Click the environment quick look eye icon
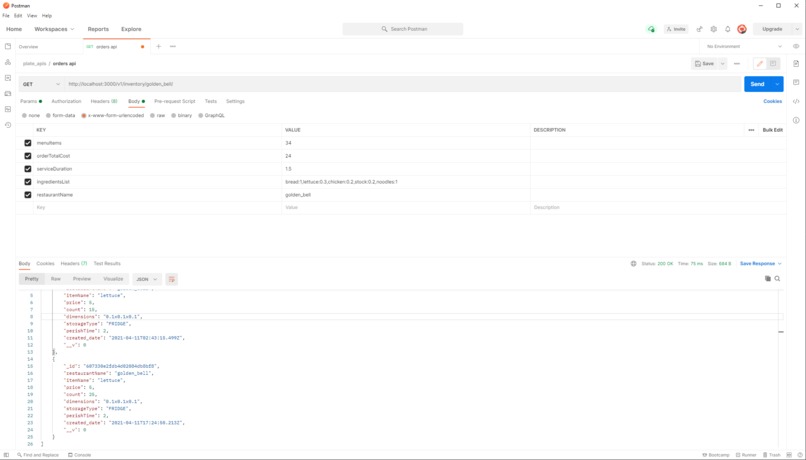Screen dimensions: 806x460 (x=796, y=46)
